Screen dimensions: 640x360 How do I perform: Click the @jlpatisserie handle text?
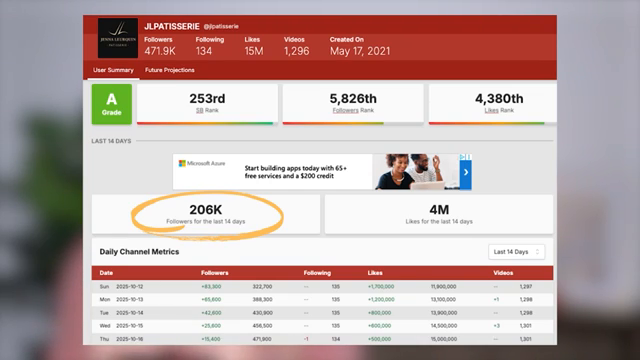(x=221, y=26)
